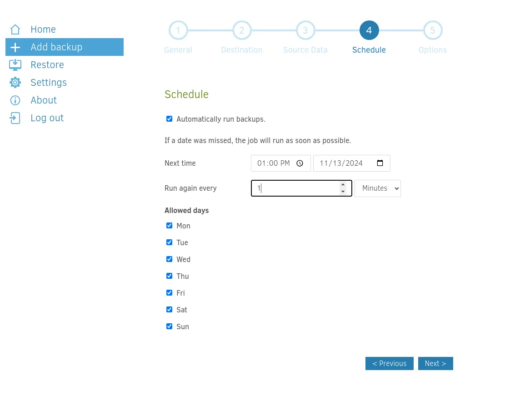The height and width of the screenshot is (420, 530).
Task: Uncheck the Thu allowed day
Action: point(170,276)
